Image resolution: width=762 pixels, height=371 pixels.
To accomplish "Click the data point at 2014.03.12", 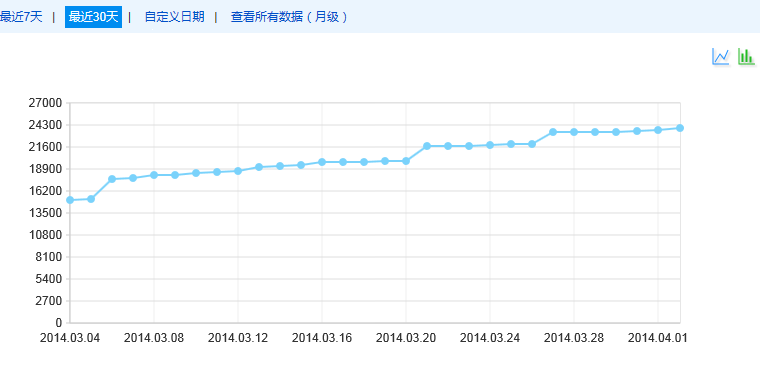I will (238, 171).
